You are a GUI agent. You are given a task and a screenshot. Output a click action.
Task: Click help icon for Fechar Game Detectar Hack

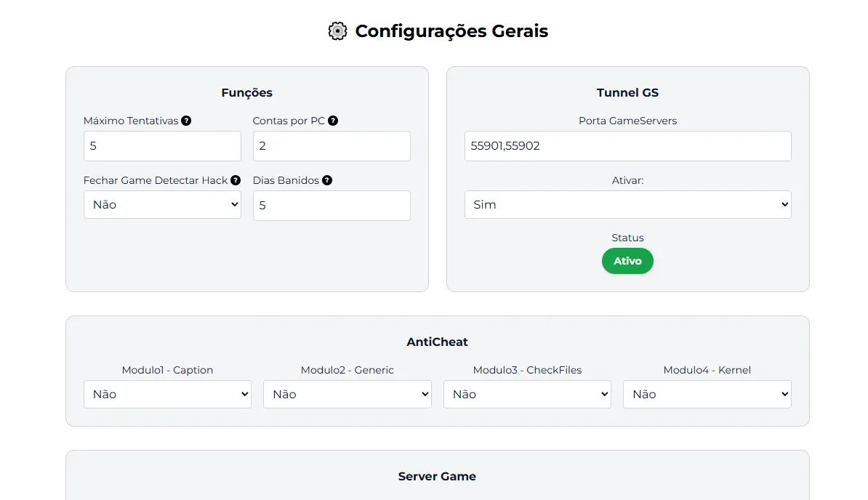pyautogui.click(x=236, y=180)
